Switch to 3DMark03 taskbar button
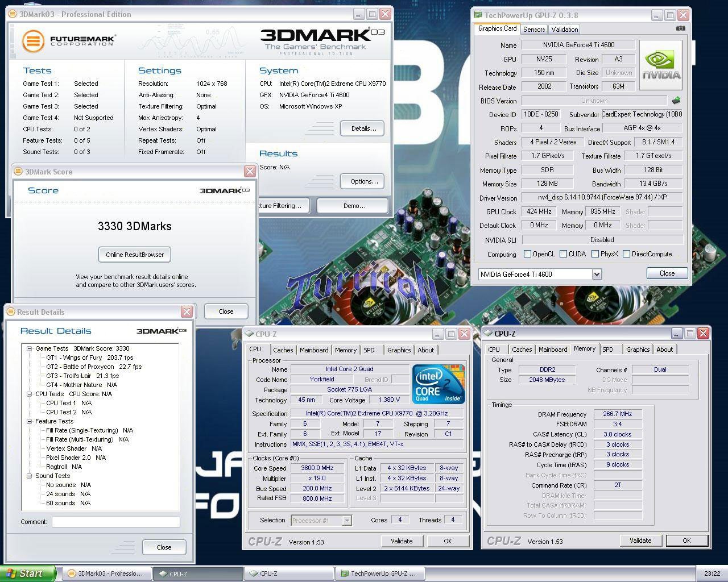Viewport: 728px width, 582px height. [107, 573]
